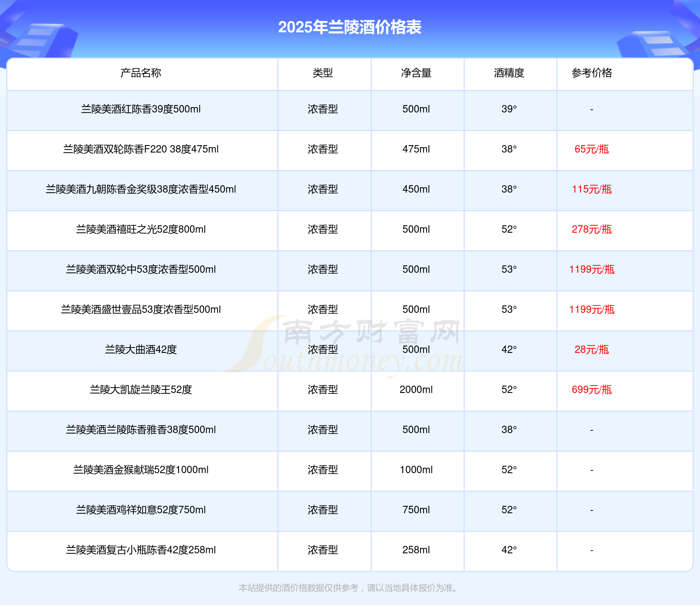Select 兰陵美酒复古小瓶陈香42度258ml product name
Viewport: 700px width, 607px height.
(x=141, y=550)
